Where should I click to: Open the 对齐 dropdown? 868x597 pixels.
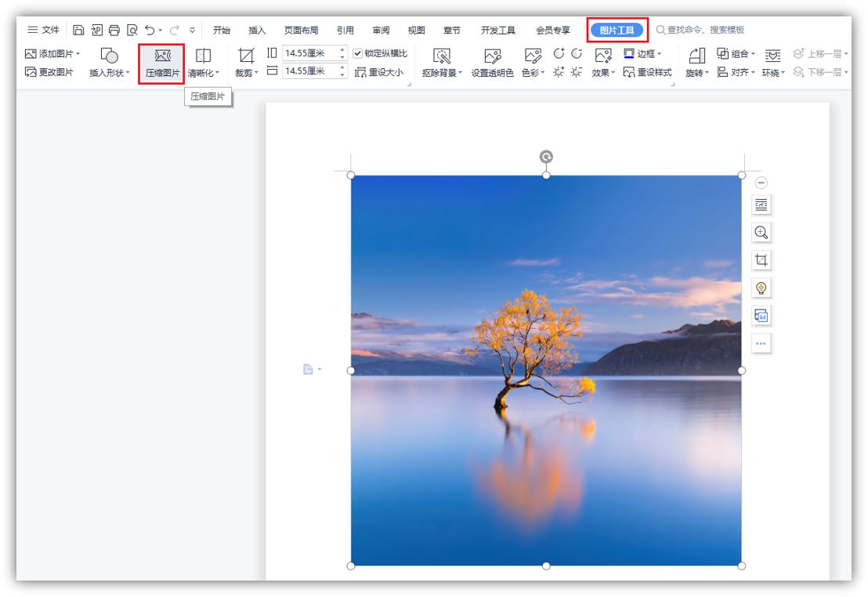736,72
